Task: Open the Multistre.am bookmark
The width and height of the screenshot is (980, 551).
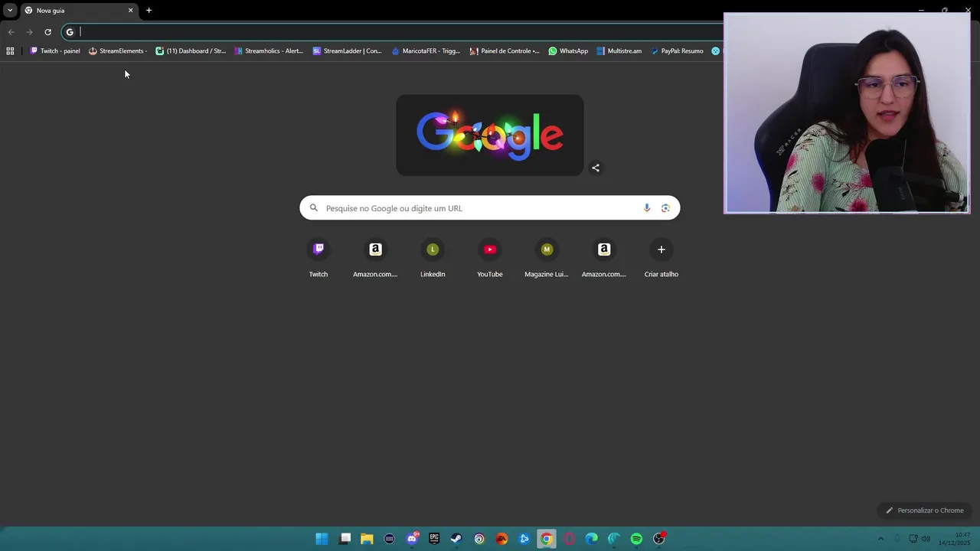Action: point(619,51)
